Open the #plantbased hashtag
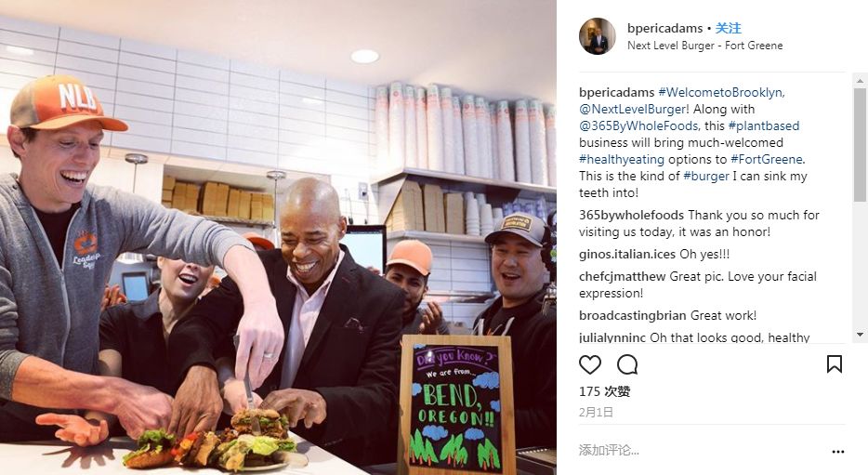 pos(763,125)
